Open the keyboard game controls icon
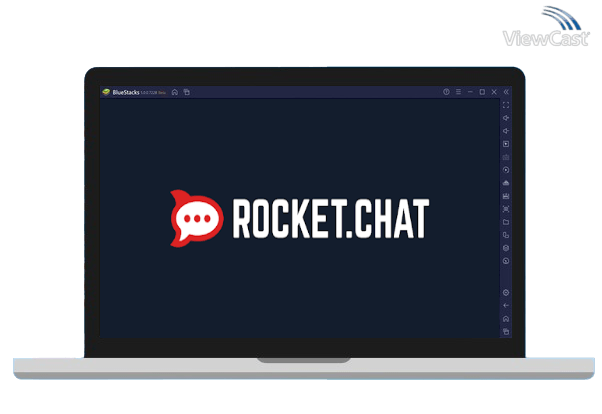The image size is (602, 414). (x=506, y=157)
